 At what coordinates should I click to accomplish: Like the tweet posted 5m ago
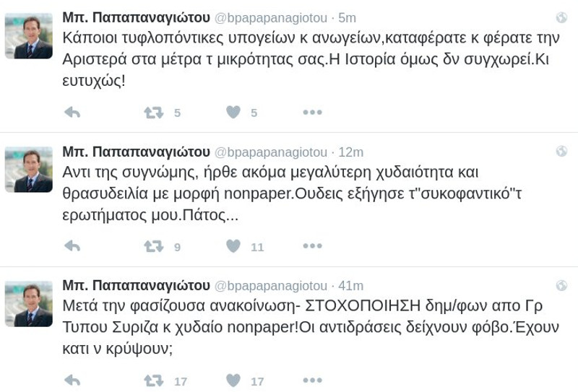tap(233, 113)
